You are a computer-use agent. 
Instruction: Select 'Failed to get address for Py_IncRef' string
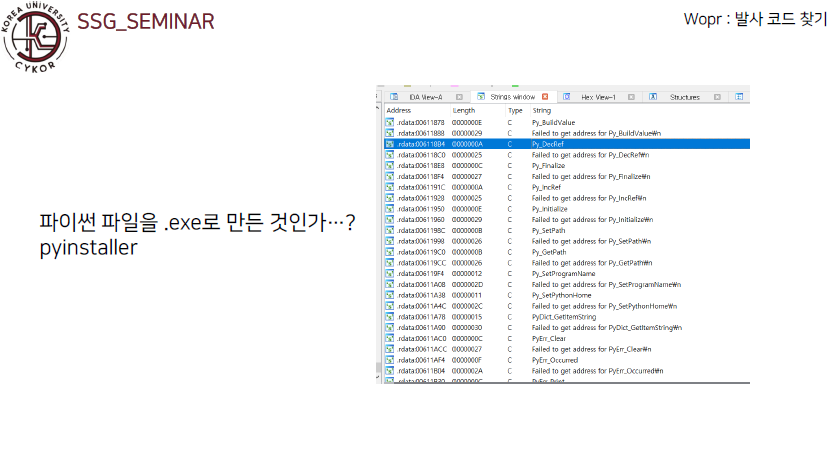click(589, 198)
